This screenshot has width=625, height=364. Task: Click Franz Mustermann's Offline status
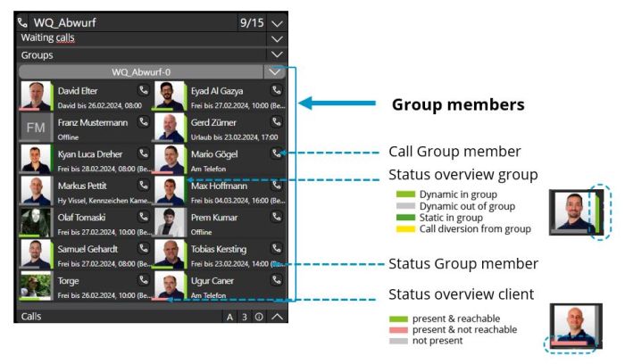68,137
